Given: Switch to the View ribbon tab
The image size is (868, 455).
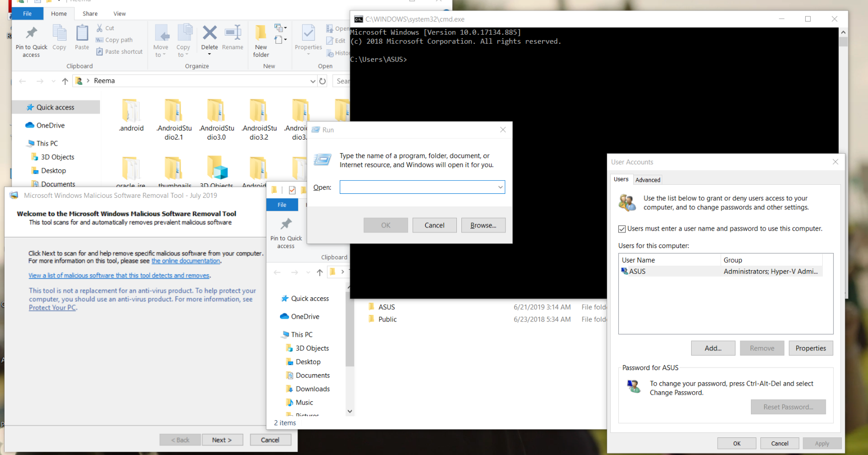Looking at the screenshot, I should click(x=120, y=14).
